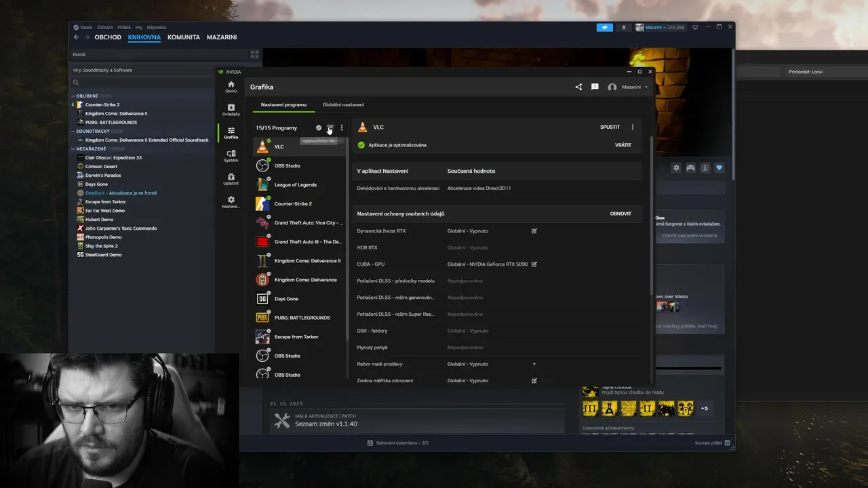The image size is (868, 488).
Task: Open the Mazarini account dropdown in NVIDIA
Action: click(x=629, y=87)
